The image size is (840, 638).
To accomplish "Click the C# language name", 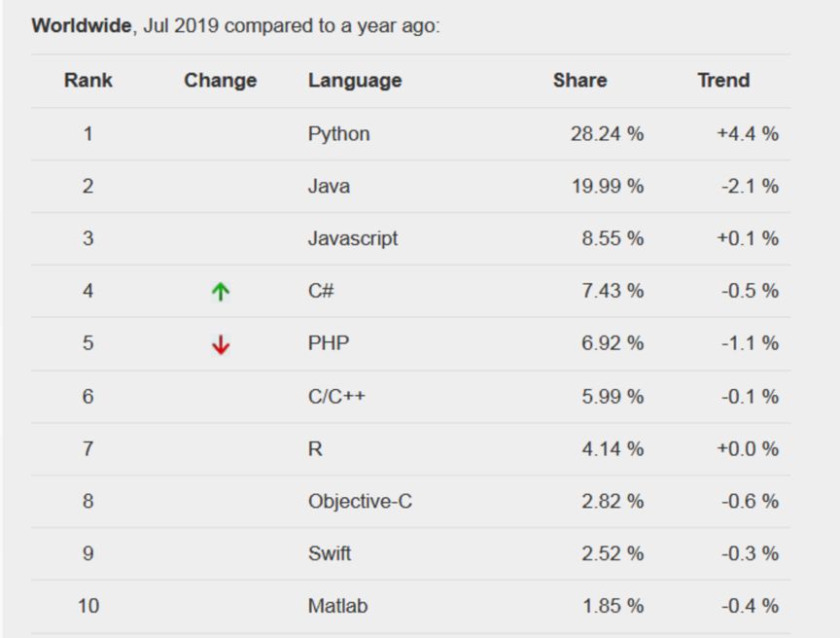I will coord(321,292).
